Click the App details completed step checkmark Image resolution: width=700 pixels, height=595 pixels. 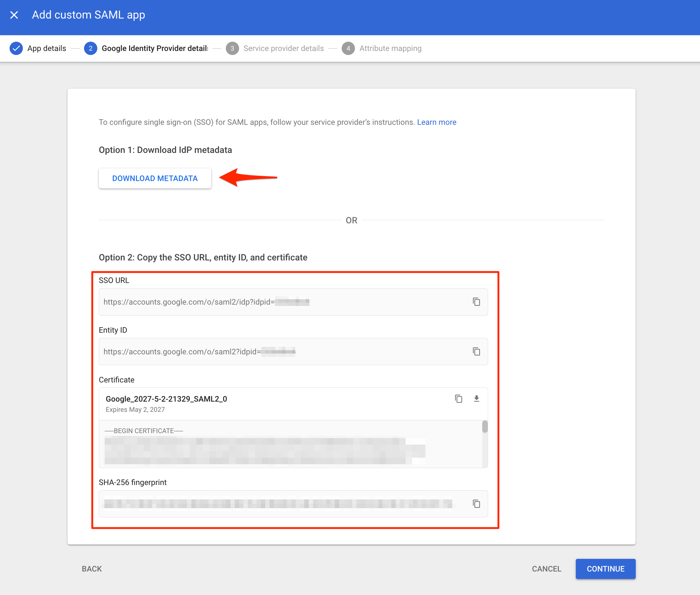(x=16, y=48)
